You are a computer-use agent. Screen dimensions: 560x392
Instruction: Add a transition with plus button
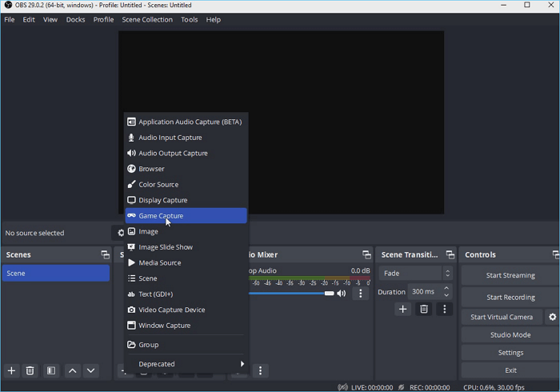(402, 309)
